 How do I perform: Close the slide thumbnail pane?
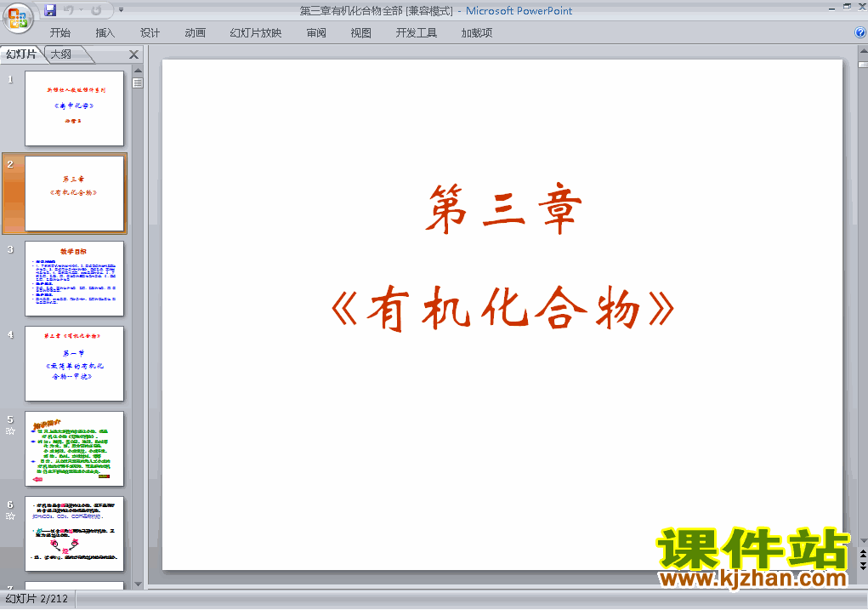[x=133, y=54]
